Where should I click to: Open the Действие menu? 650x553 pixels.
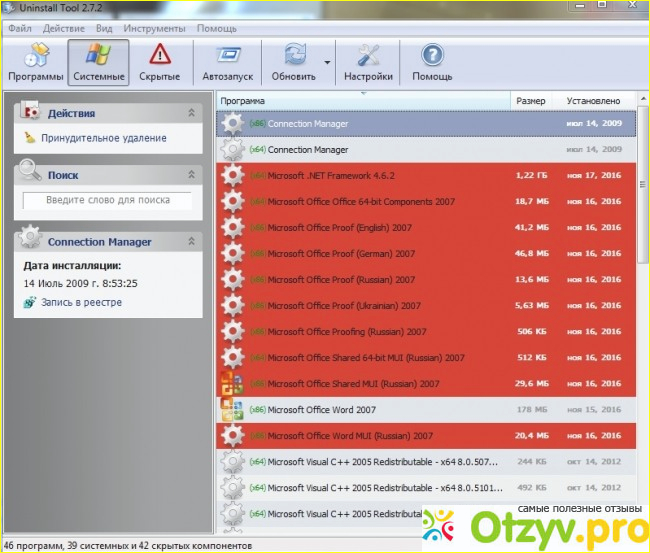coord(63,29)
